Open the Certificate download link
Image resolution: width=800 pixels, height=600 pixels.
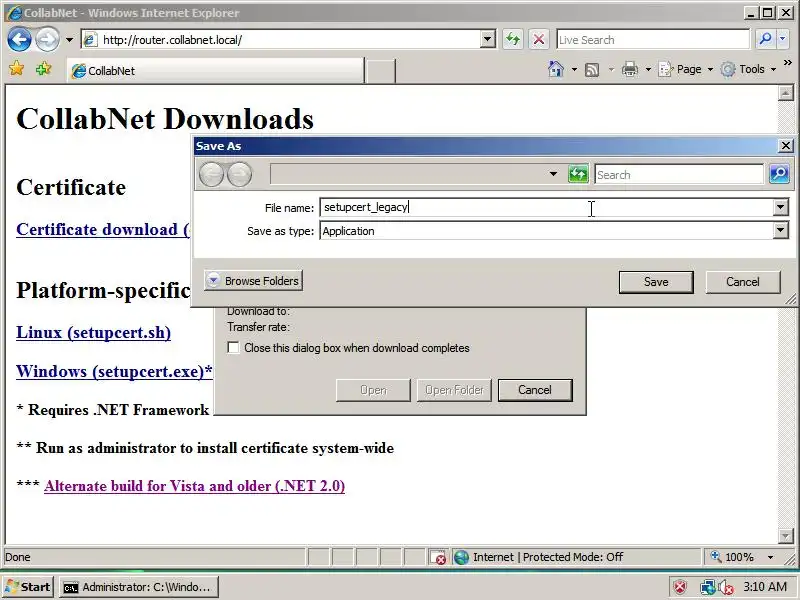103,230
